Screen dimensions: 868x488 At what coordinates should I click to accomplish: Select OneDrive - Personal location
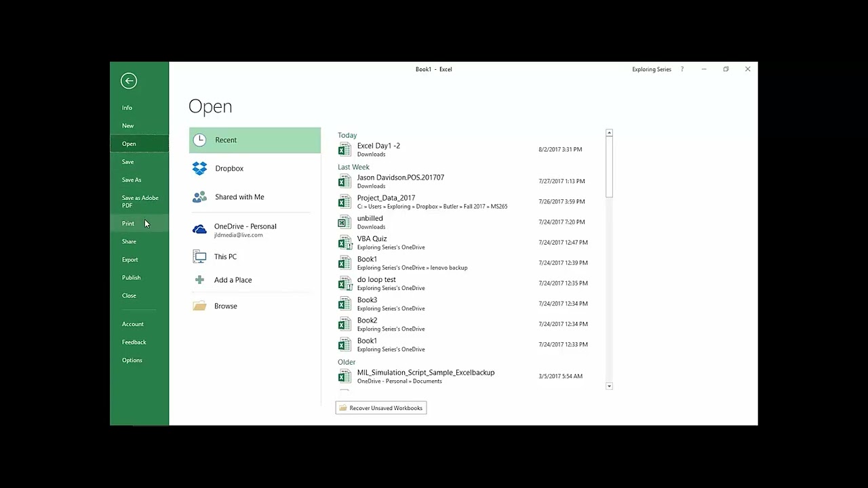[255, 230]
